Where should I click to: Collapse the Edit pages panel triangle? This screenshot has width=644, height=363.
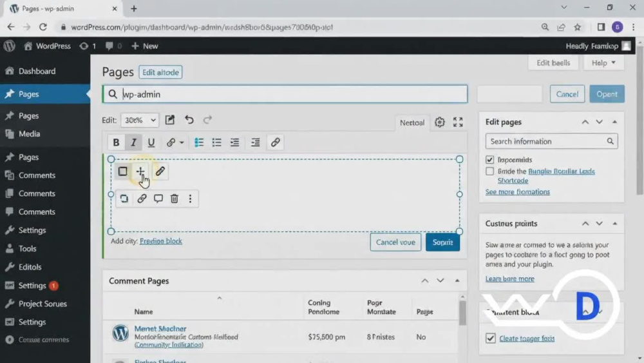pos(615,122)
